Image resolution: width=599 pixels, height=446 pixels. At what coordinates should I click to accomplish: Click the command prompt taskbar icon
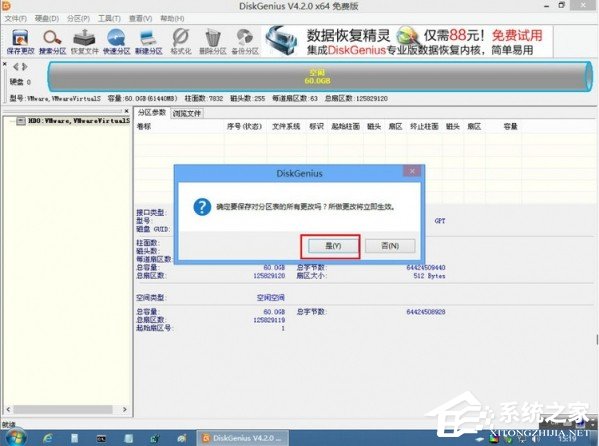101,438
